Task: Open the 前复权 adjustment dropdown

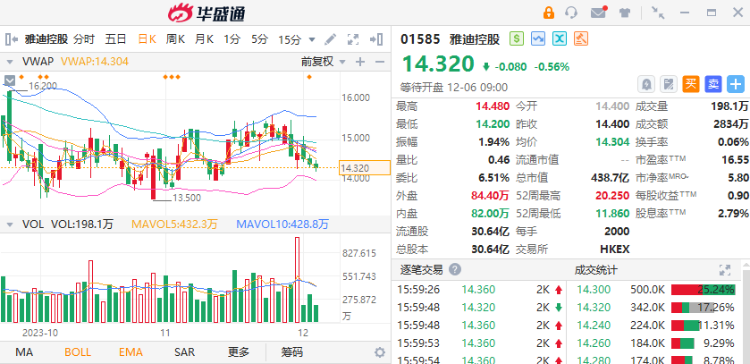Action: [323, 61]
